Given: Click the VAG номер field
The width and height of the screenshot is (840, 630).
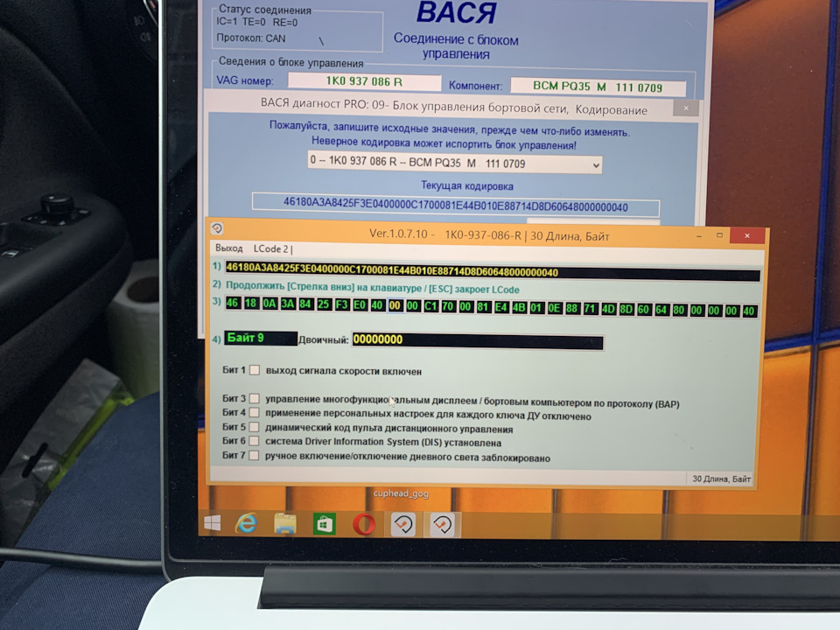Looking at the screenshot, I should coord(364,82).
